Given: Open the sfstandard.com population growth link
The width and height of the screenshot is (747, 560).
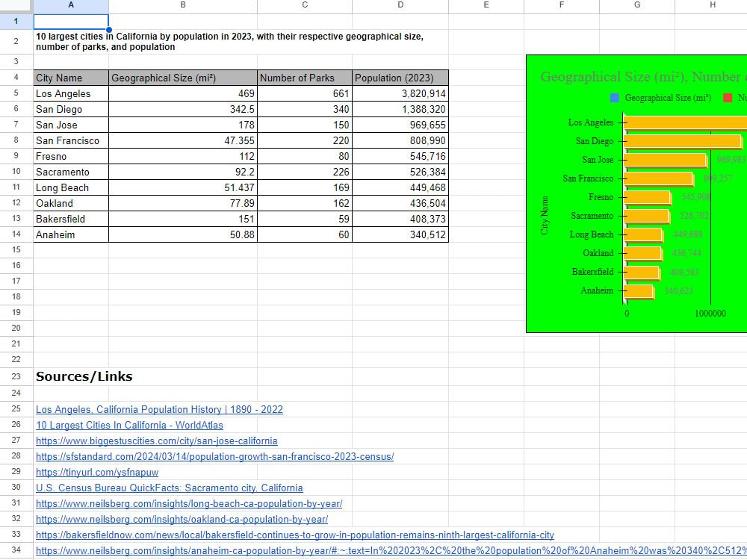Looking at the screenshot, I should click(x=214, y=457).
